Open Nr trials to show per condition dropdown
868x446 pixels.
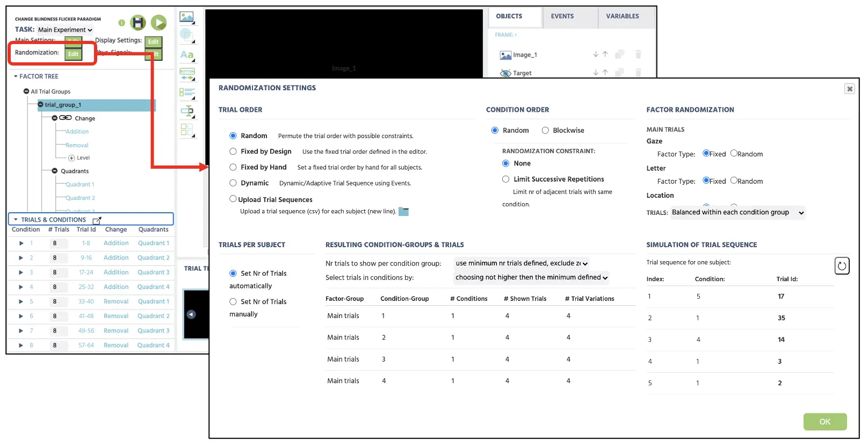[x=522, y=263]
